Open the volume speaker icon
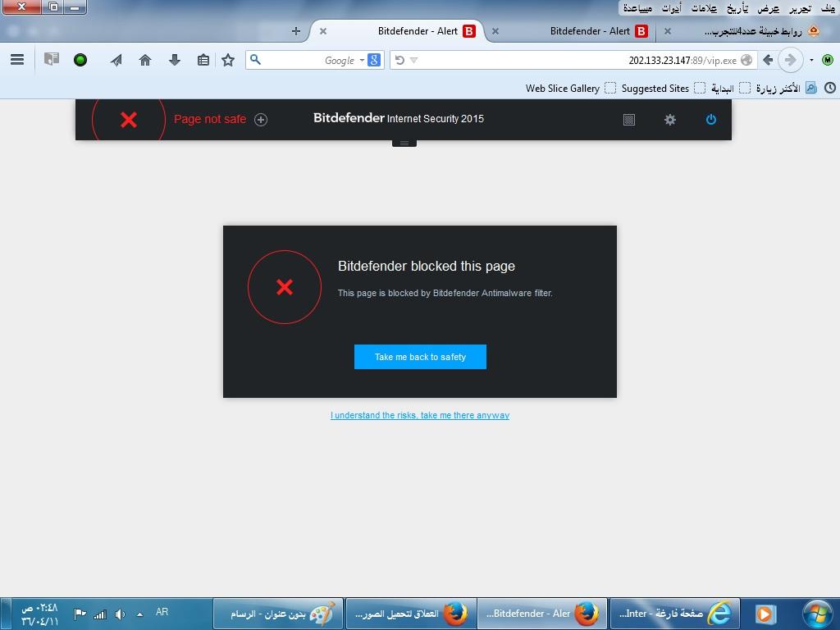Viewport: 840px width, 630px height. (x=120, y=614)
